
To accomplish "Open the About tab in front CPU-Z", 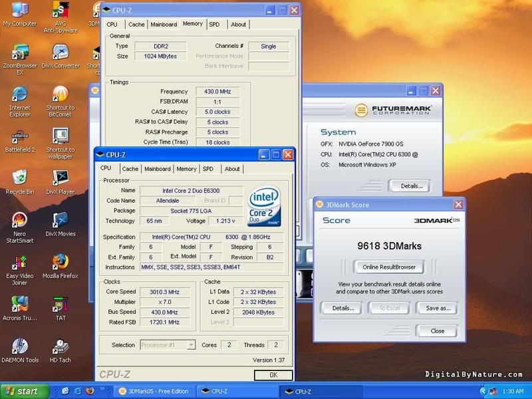I will point(232,169).
